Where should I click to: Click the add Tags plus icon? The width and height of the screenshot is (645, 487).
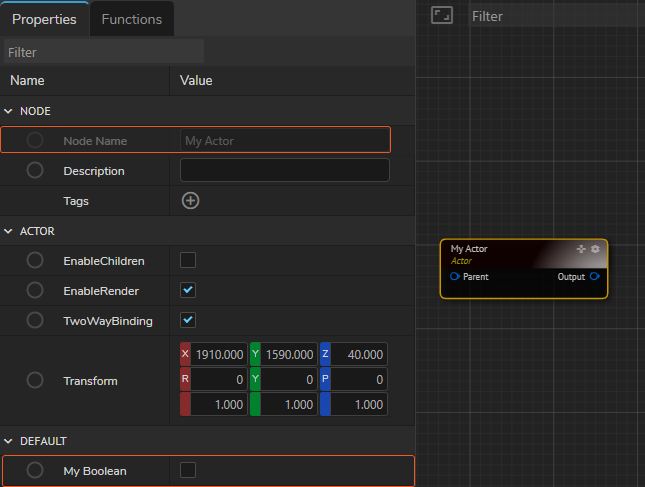[x=190, y=201]
